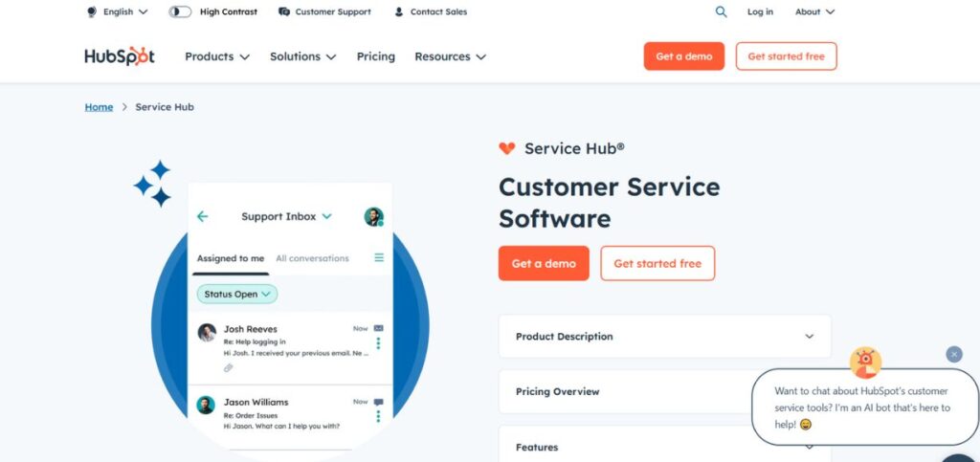
Task: Open the Products menu
Action: pyautogui.click(x=216, y=56)
